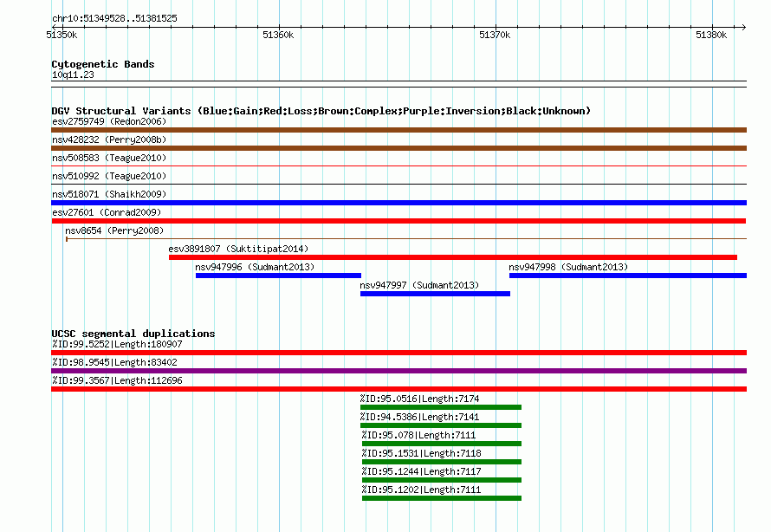Open the nsv947996 (Sudmant2013) label
Viewport: 771px width, 532px height.
255,267
